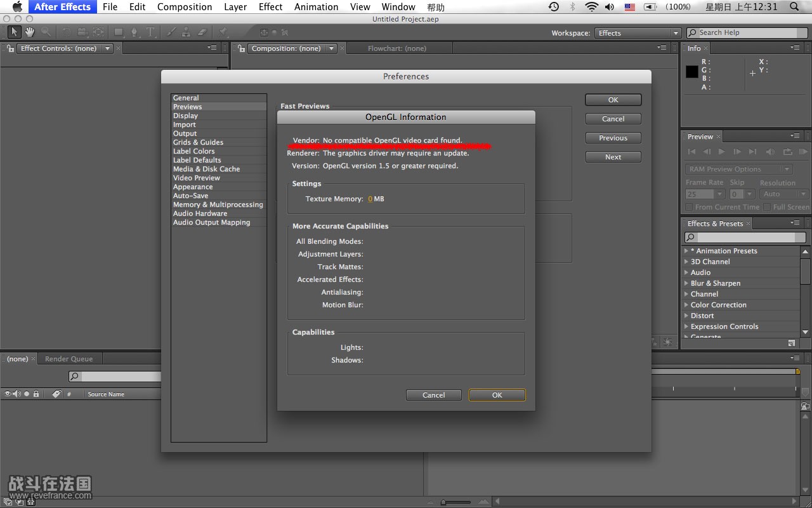This screenshot has width=812, height=508.
Task: Click the previous frame button in Preview
Action: [707, 152]
